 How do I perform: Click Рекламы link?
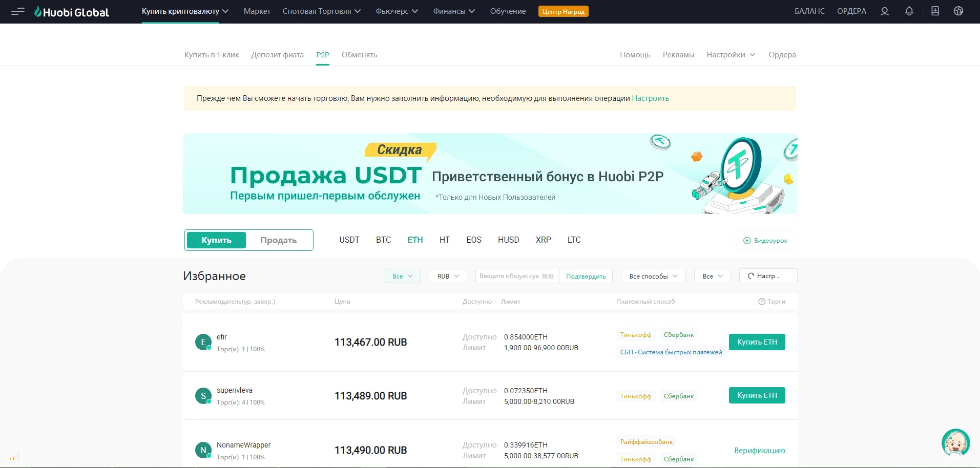point(678,55)
